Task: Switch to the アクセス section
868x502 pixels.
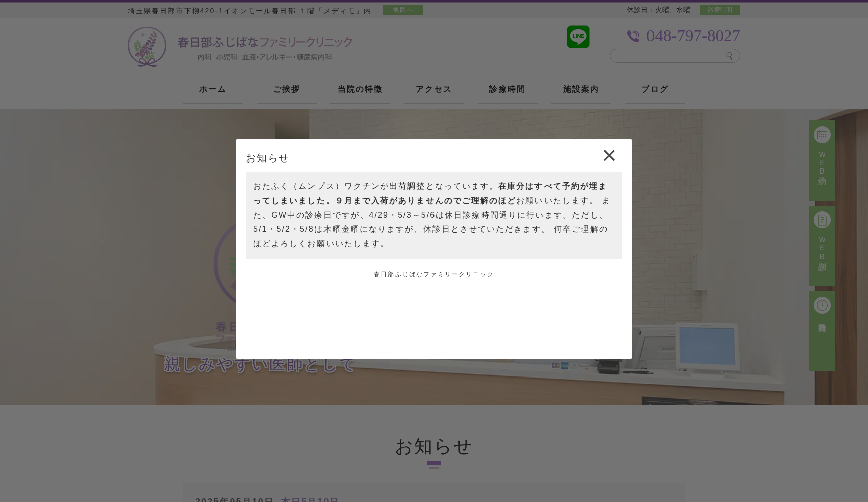Action: coord(433,89)
